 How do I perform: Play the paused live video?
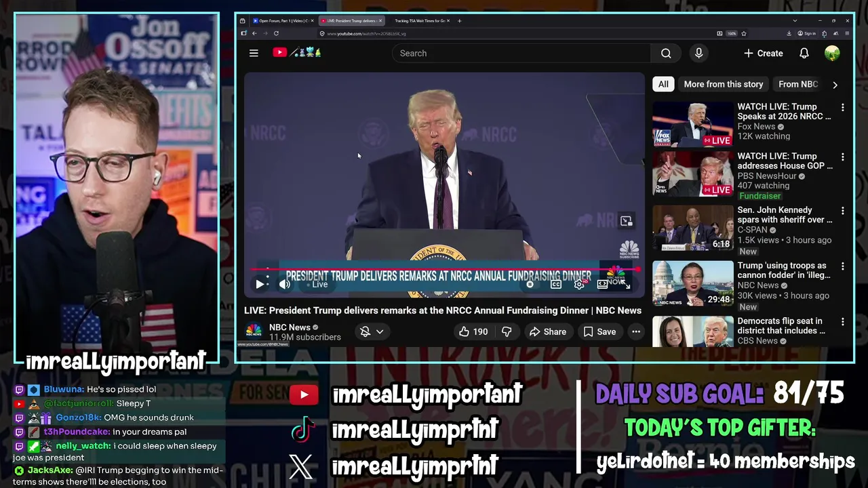(260, 285)
